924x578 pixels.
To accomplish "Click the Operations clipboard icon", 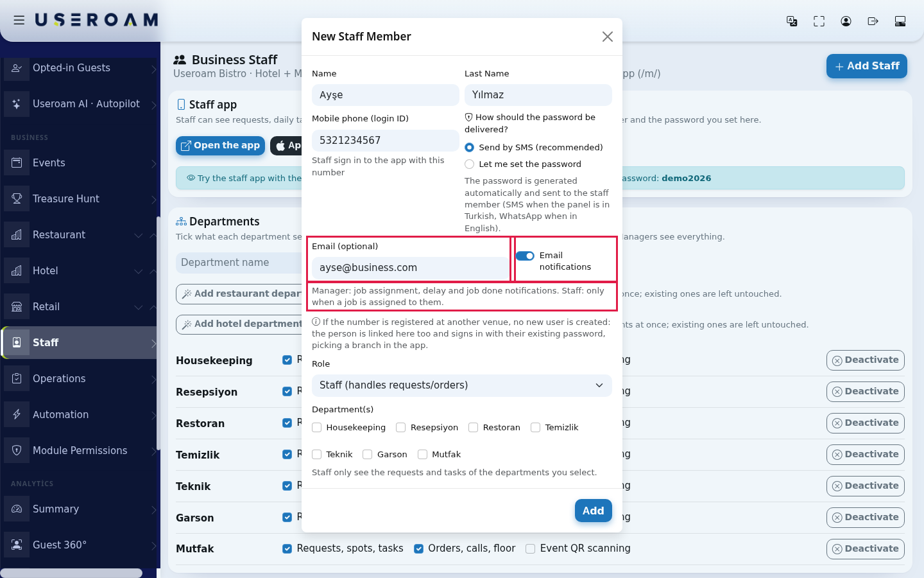I will [x=17, y=378].
